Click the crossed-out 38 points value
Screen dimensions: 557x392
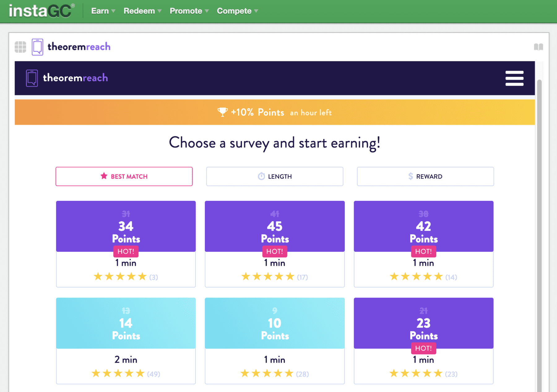coord(424,214)
